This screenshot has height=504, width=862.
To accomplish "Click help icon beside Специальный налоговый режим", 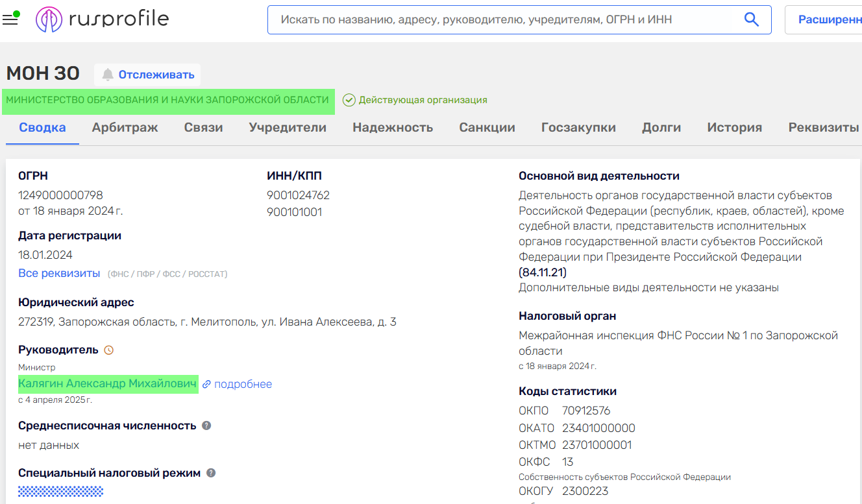I will point(211,473).
